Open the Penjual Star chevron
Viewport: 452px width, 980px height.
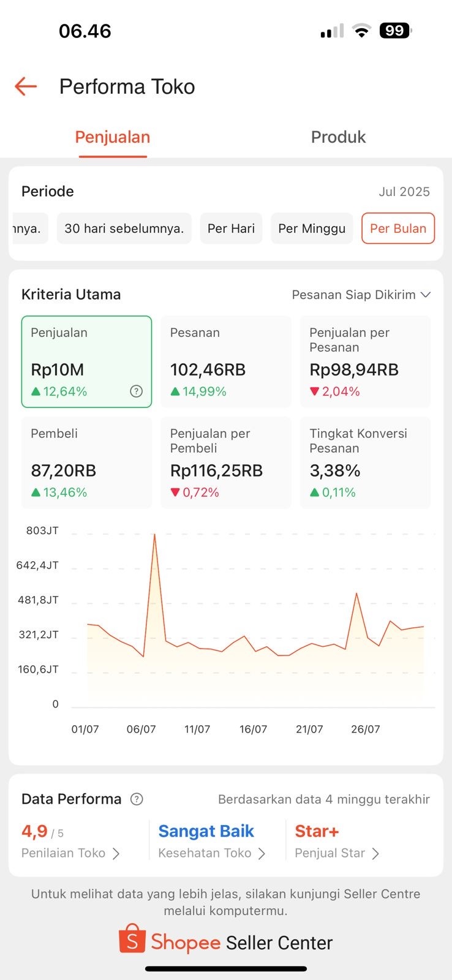point(375,853)
